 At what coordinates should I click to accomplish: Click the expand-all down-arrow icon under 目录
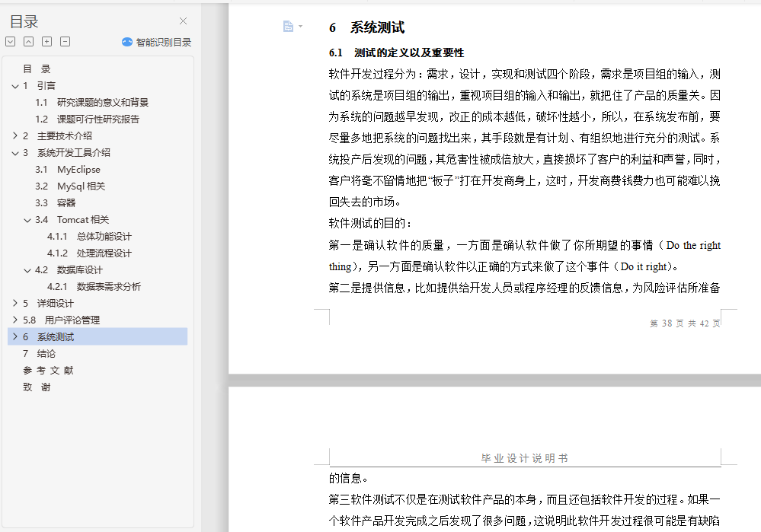click(x=10, y=42)
